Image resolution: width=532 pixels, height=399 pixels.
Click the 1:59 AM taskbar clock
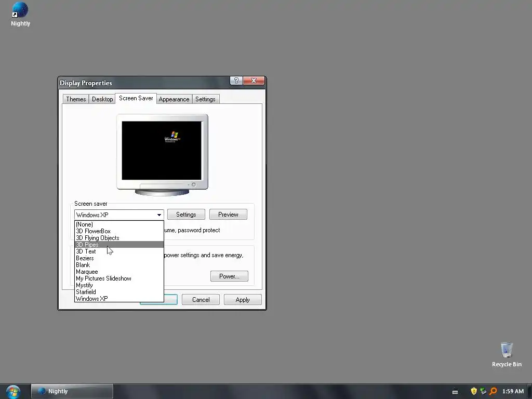(513, 391)
